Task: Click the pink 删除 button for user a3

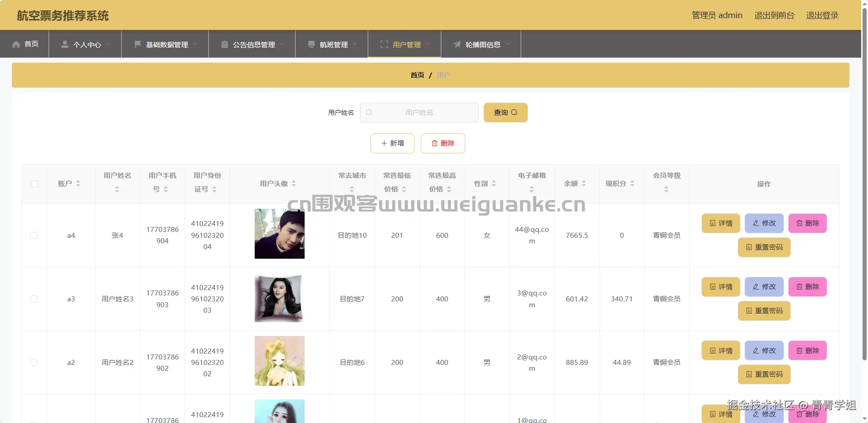Action: click(807, 287)
